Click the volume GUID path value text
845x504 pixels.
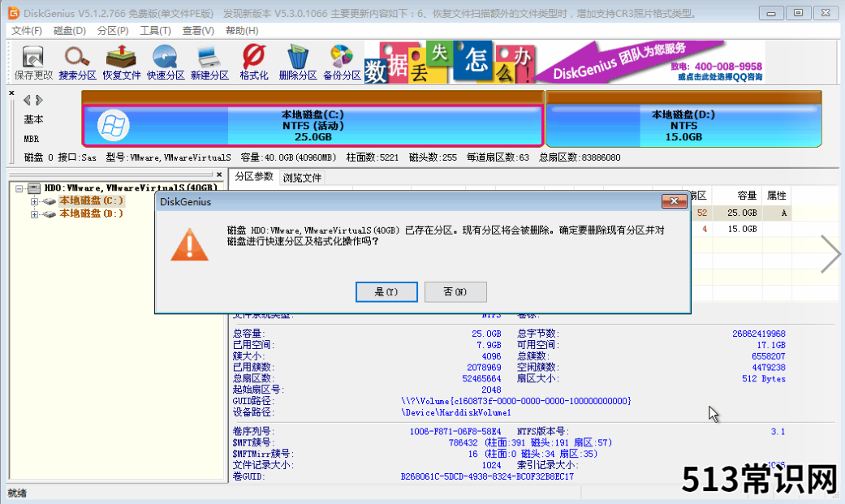(515, 401)
